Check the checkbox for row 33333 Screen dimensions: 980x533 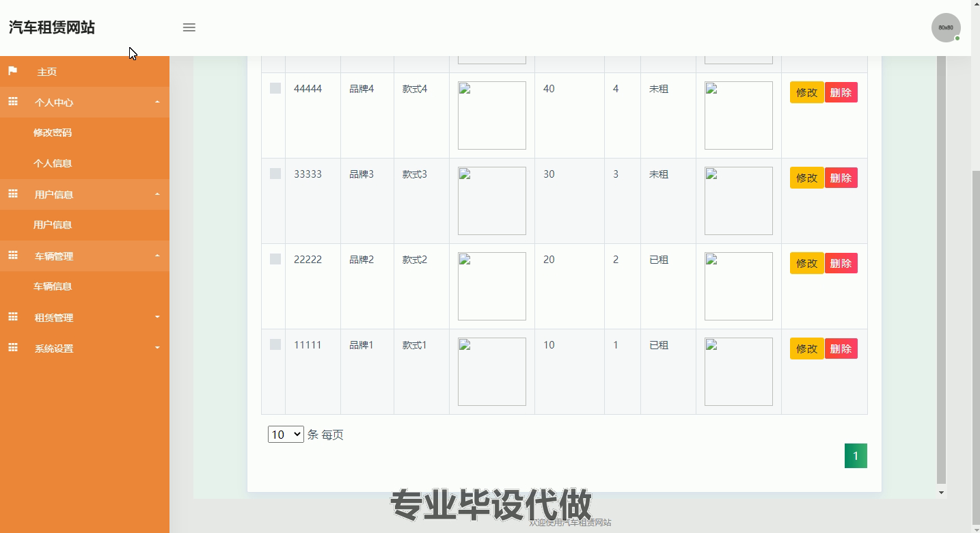click(x=275, y=174)
